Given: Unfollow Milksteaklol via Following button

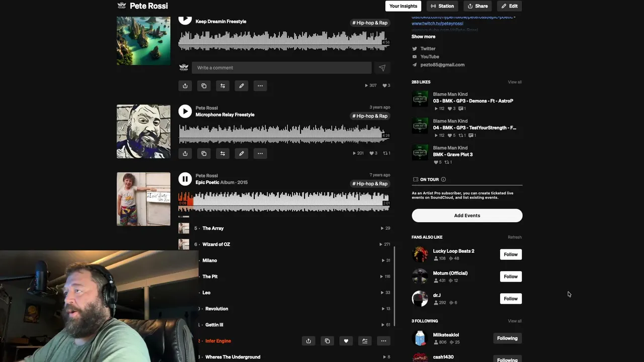Looking at the screenshot, I should 507,338.
